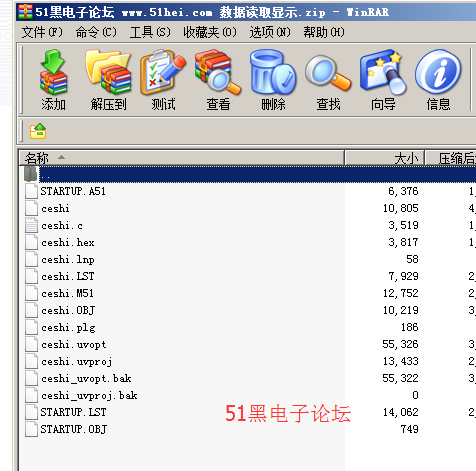476x471 pixels.
Task: Go up one folder level icon
Action: click(x=38, y=131)
